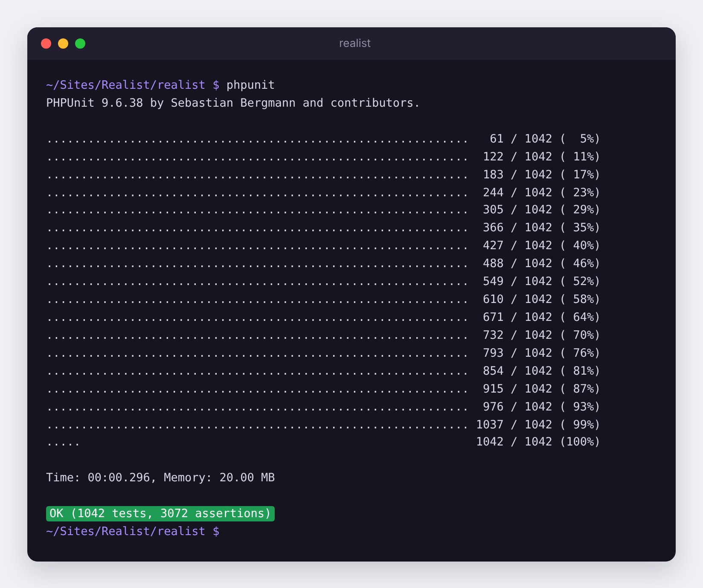Click the '366 / 1042 ( 35%)' progress text

(x=541, y=227)
